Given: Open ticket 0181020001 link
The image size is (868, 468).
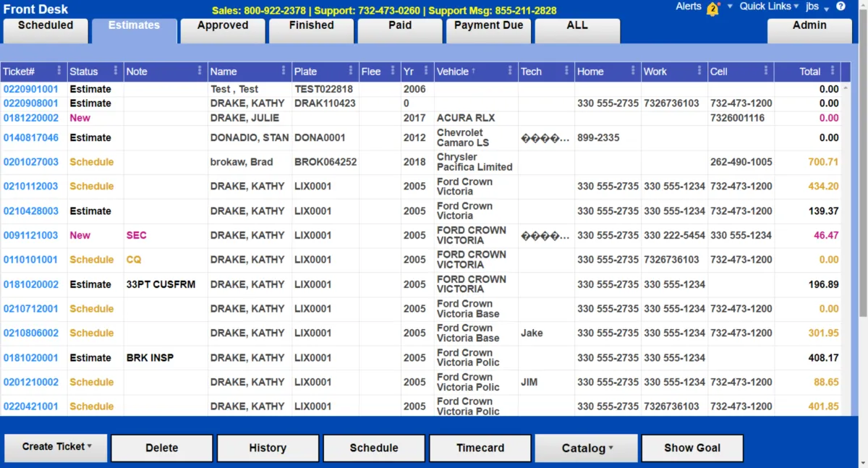Looking at the screenshot, I should [31, 357].
